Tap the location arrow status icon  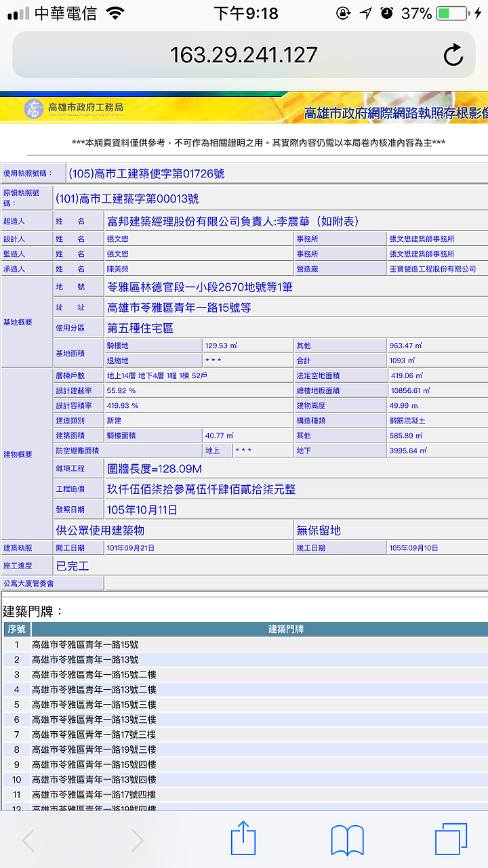[366, 14]
